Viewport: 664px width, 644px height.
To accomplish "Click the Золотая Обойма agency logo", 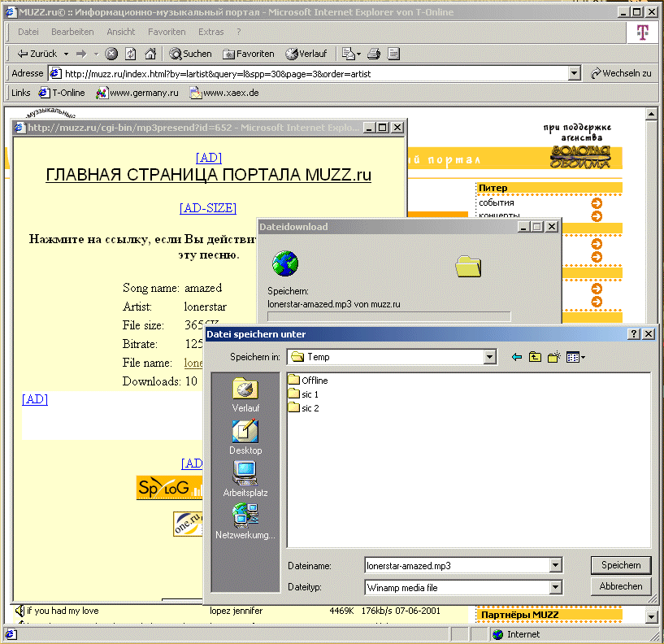I will pyautogui.click(x=580, y=157).
